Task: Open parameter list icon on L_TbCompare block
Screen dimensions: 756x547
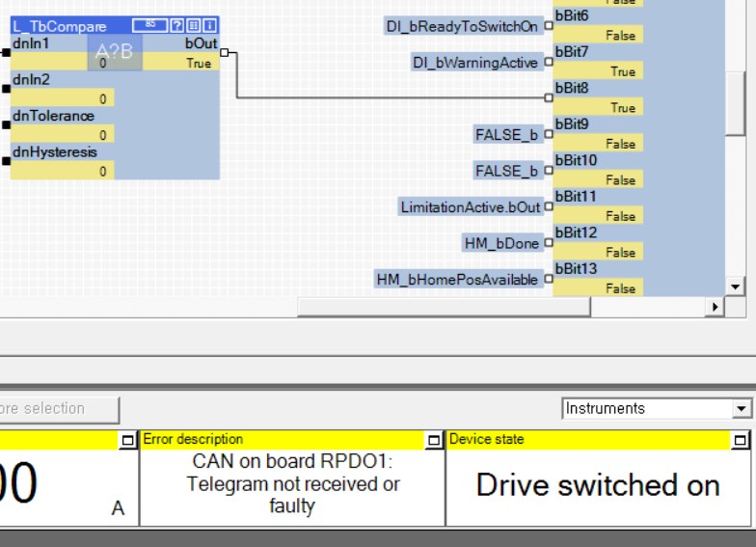Action: point(193,25)
